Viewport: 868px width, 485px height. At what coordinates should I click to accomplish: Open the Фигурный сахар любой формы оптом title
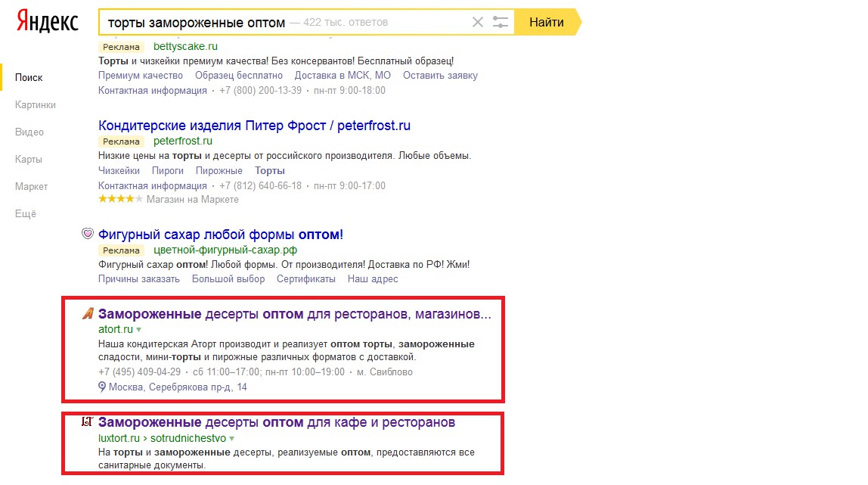coord(220,235)
